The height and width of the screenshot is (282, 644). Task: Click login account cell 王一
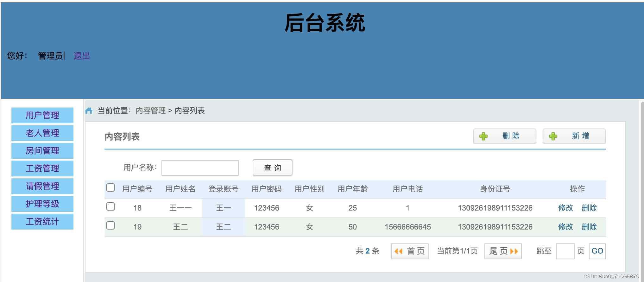(x=224, y=208)
